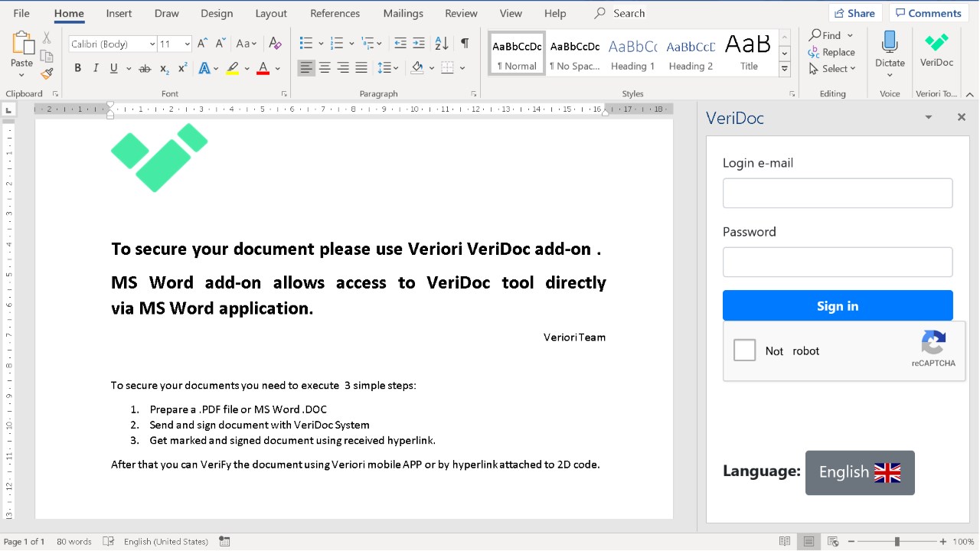Switch to the Review tab

(x=461, y=13)
